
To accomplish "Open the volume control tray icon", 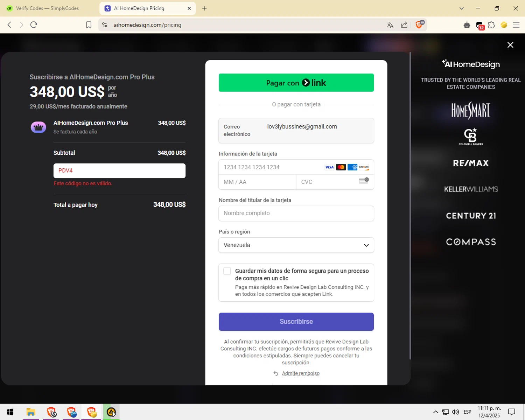I will (455, 412).
